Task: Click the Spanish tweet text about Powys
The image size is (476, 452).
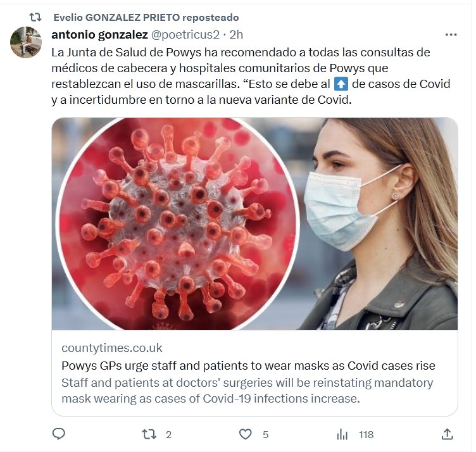Action: point(241,75)
